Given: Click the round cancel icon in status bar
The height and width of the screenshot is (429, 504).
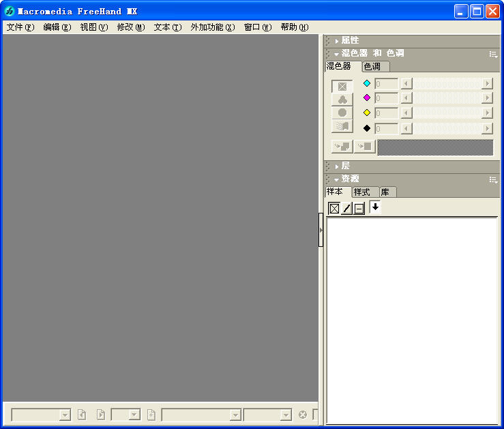Looking at the screenshot, I should click(303, 415).
